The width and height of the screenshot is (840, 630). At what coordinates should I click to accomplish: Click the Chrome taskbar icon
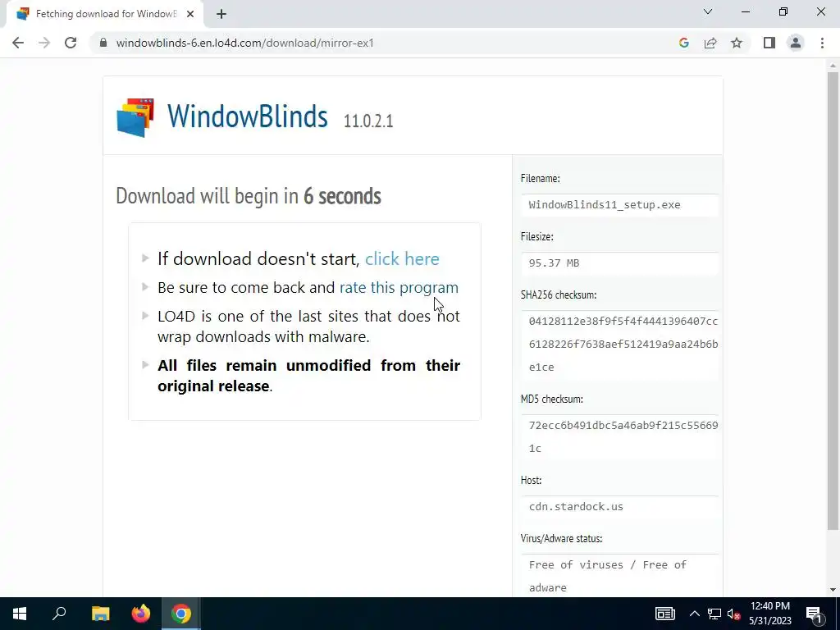[181, 614]
